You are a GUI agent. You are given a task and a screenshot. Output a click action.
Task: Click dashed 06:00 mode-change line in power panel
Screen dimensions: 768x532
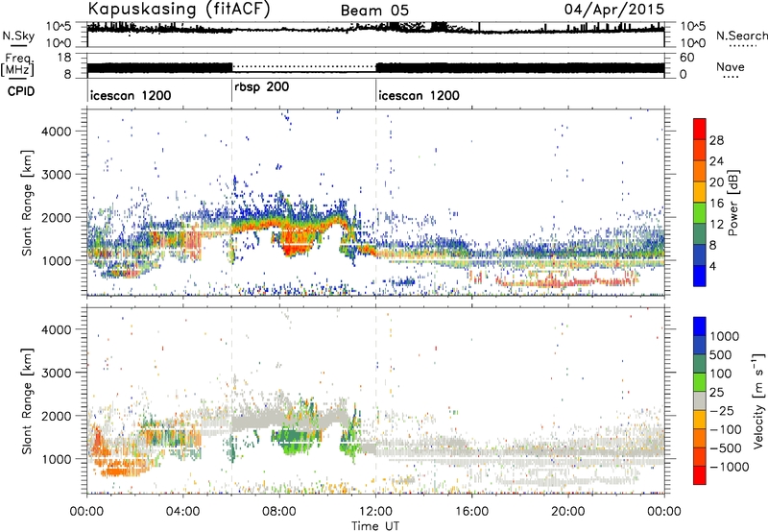(x=231, y=202)
